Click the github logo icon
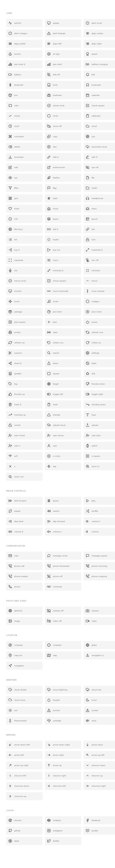The image size is (115, 868). [10, 831]
